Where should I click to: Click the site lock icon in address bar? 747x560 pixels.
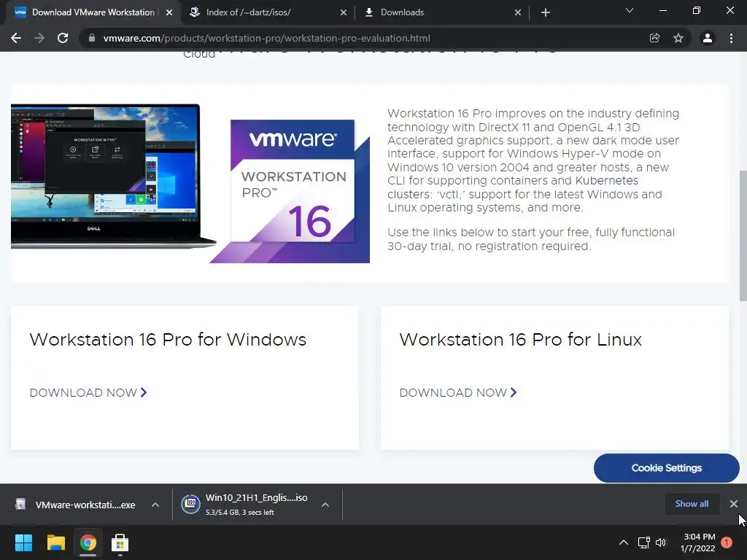pyautogui.click(x=92, y=38)
